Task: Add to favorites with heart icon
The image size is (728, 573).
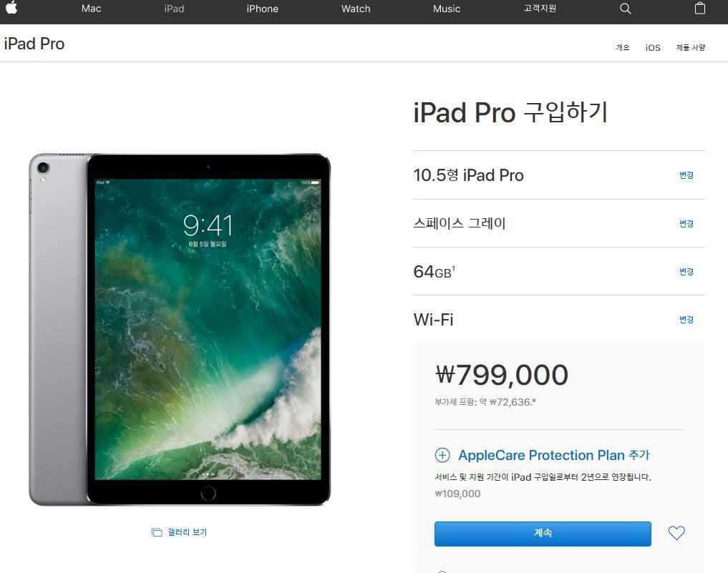Action: pos(676,533)
